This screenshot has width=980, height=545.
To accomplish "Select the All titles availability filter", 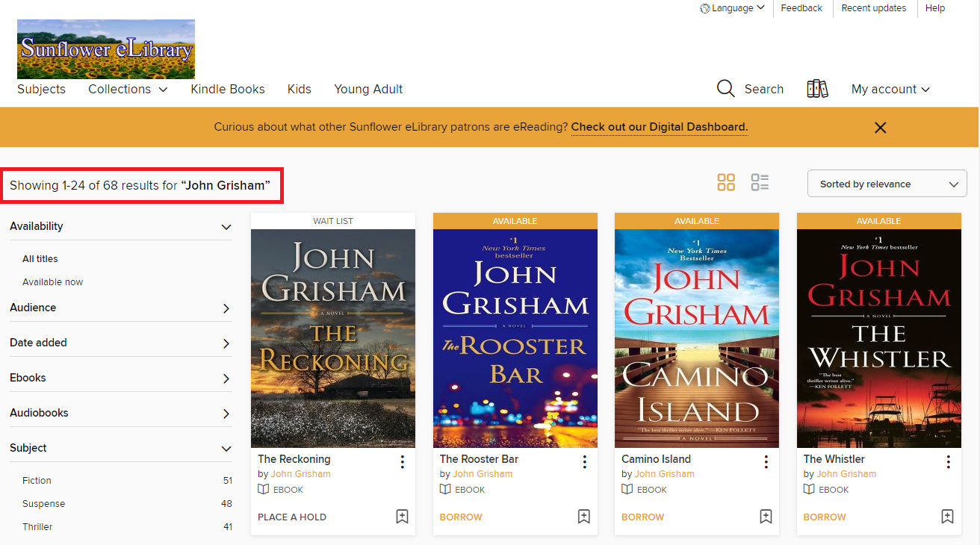I will click(40, 259).
